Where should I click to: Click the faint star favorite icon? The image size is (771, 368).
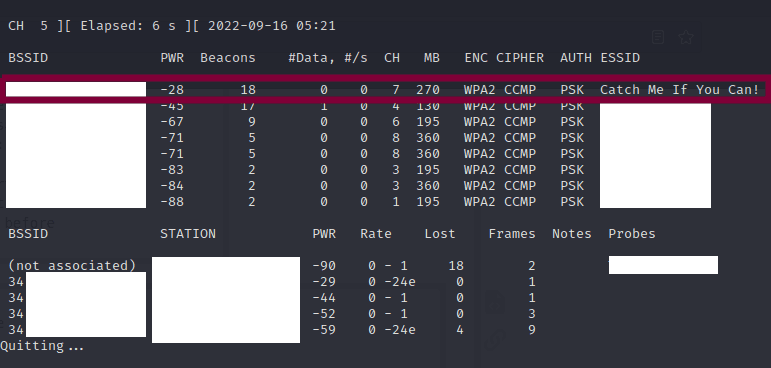[x=685, y=37]
